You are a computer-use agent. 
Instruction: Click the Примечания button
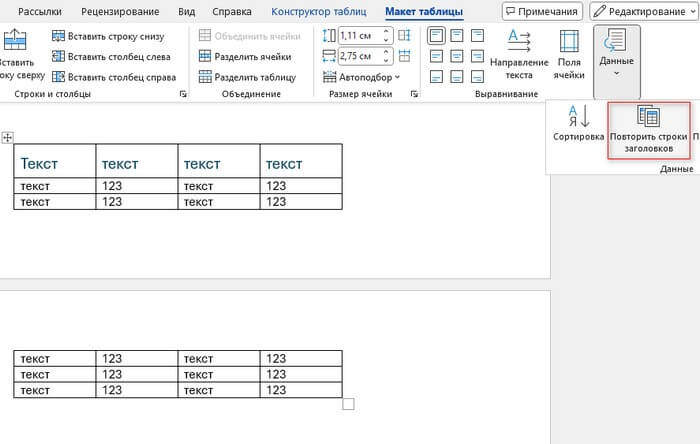(x=542, y=11)
